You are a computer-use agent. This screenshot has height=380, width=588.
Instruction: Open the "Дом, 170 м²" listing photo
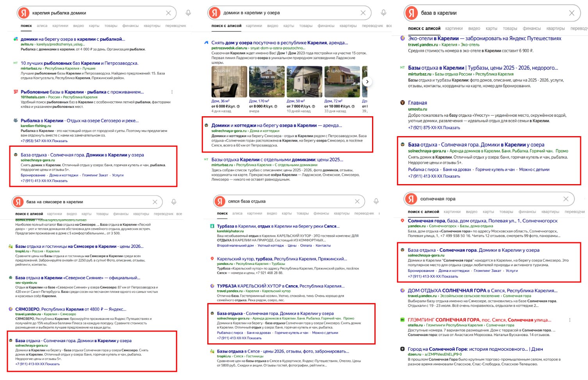coord(267,82)
